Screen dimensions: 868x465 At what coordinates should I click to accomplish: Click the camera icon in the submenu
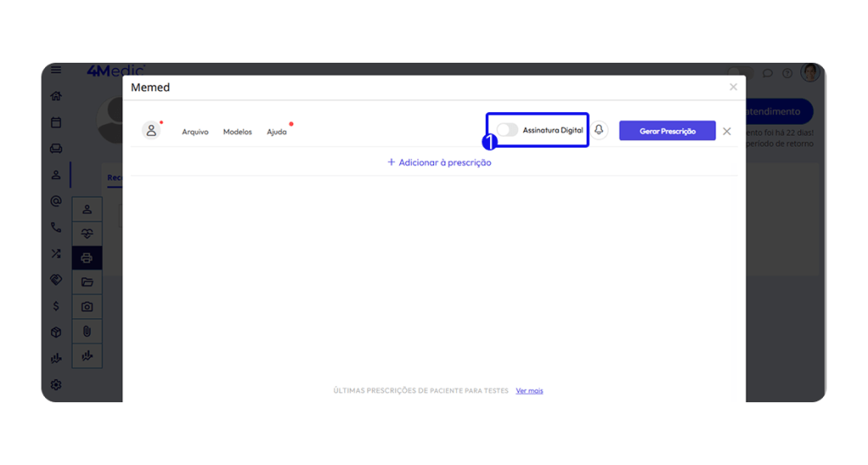coord(86,306)
